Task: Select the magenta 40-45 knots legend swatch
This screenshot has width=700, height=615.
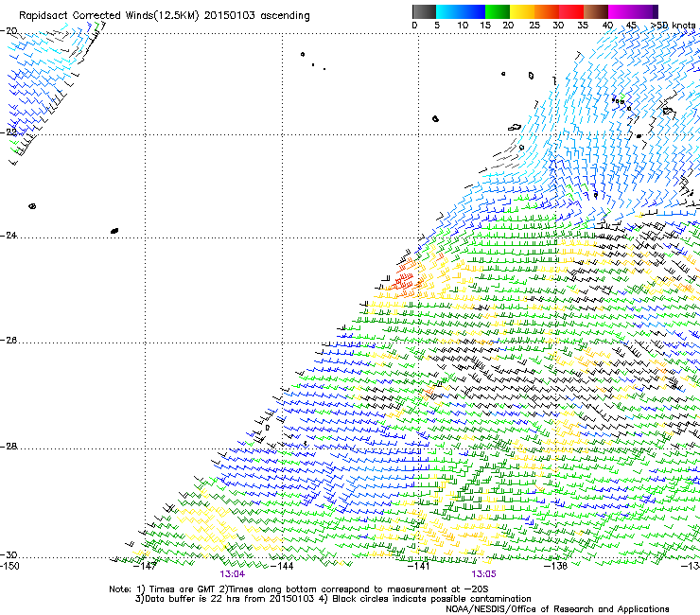Action: pos(621,11)
